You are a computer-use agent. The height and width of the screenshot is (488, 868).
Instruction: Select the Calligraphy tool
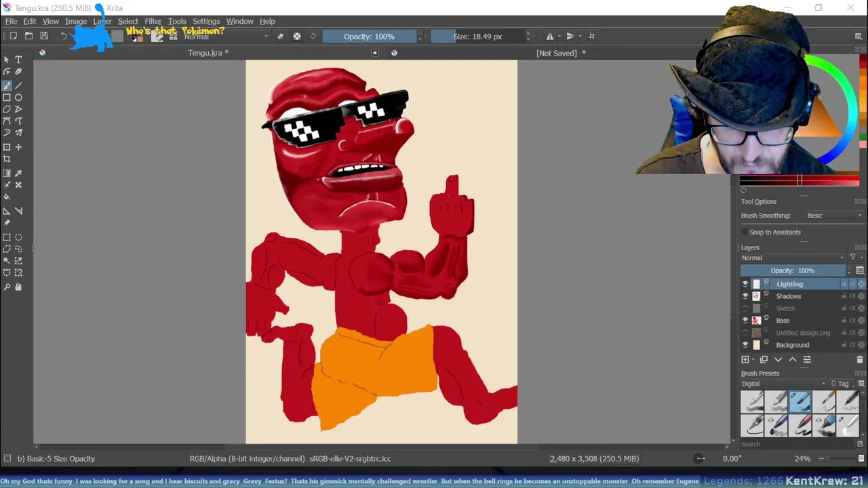click(x=18, y=72)
